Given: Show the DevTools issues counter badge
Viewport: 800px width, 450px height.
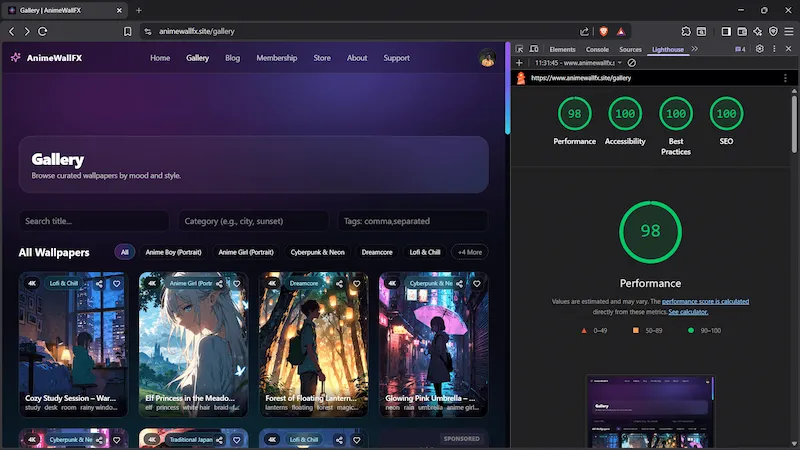Looking at the screenshot, I should (740, 49).
